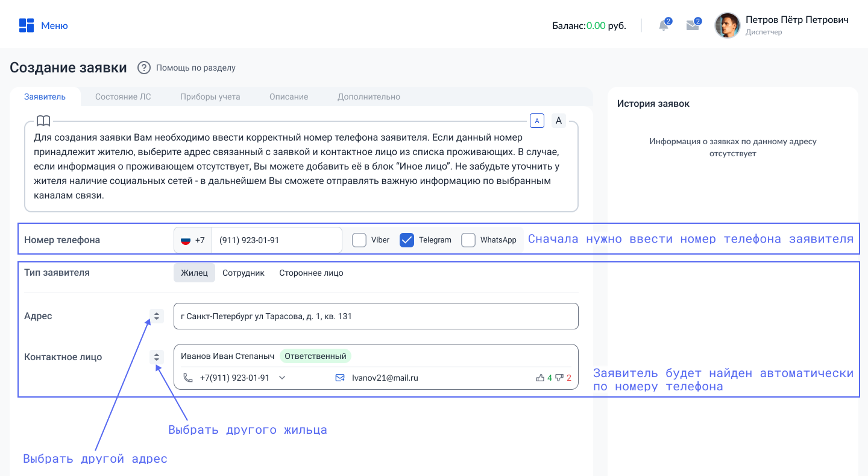Click the user avatar photo

coord(727,25)
